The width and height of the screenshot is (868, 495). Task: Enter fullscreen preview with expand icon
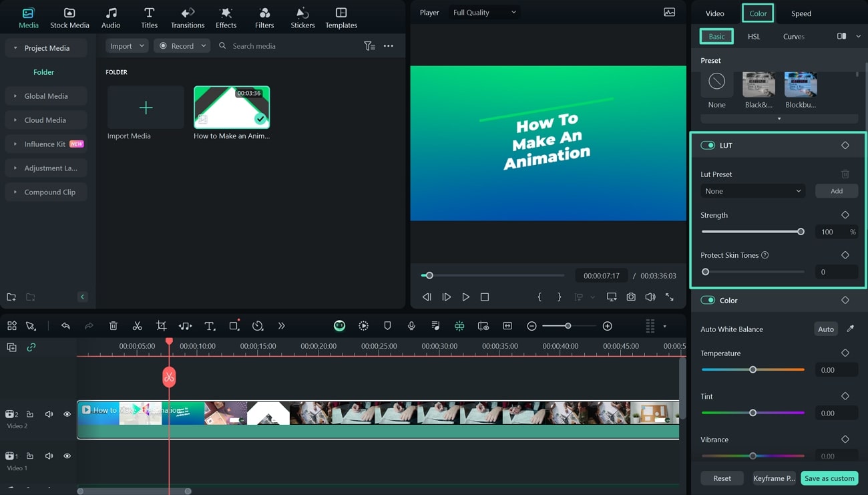pyautogui.click(x=669, y=297)
